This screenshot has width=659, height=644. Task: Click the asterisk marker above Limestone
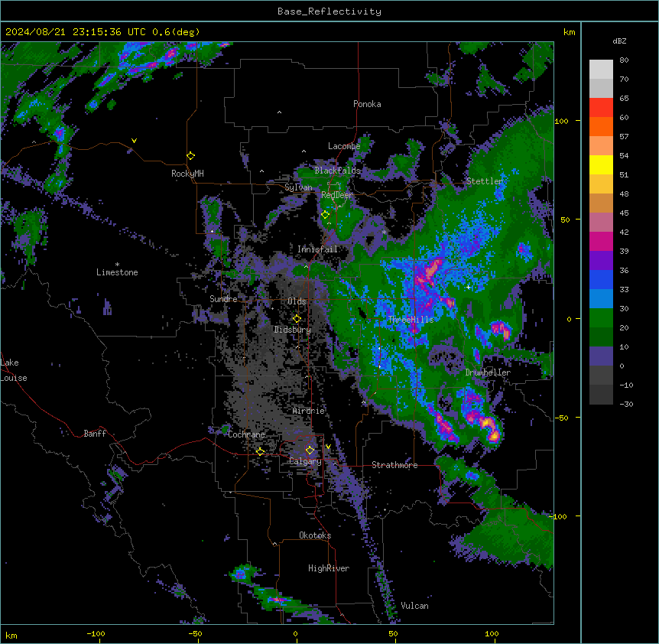pyautogui.click(x=117, y=265)
